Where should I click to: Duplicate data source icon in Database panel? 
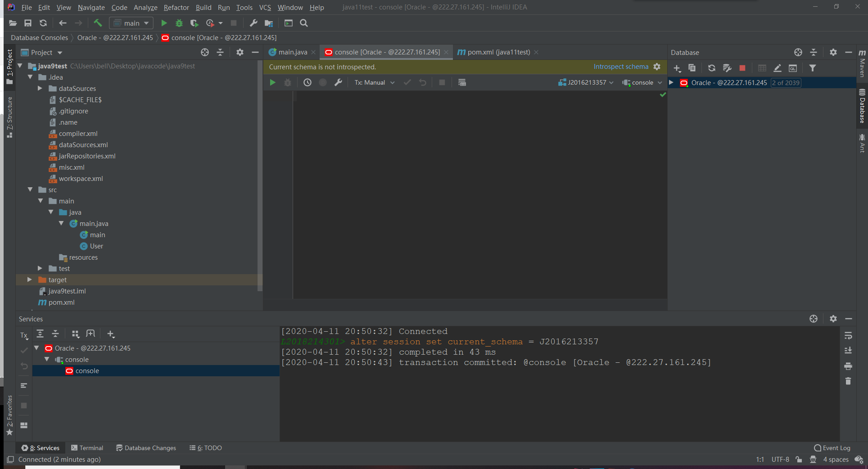point(692,68)
